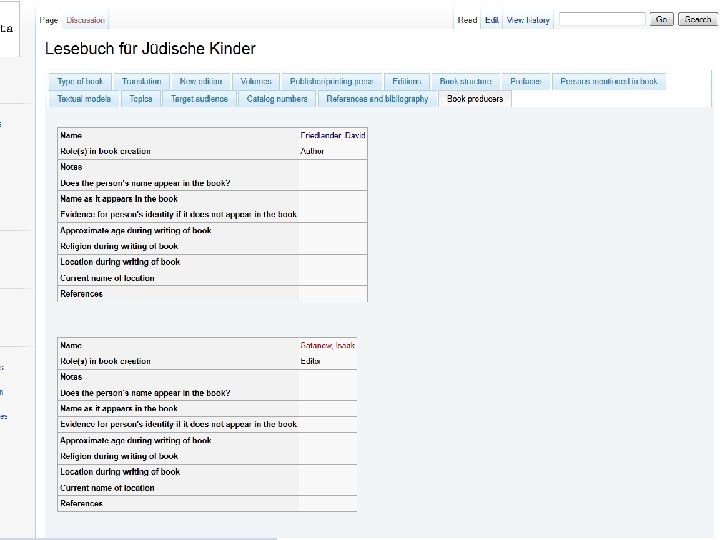This screenshot has width=720, height=540.
Task: Select the Persons mentioned in book tab
Action: pos(609,81)
